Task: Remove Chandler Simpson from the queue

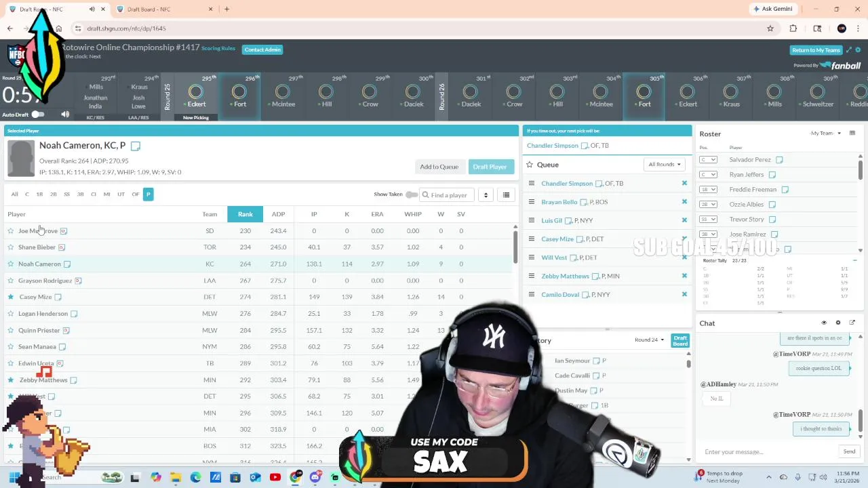Action: 684,183
